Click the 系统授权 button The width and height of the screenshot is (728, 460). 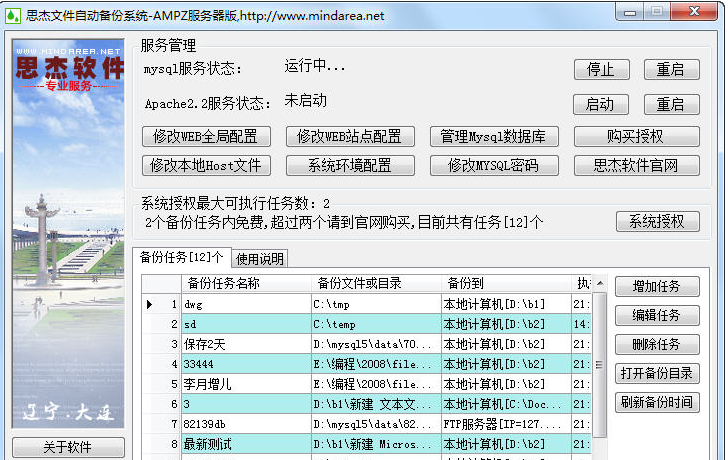[x=657, y=221]
